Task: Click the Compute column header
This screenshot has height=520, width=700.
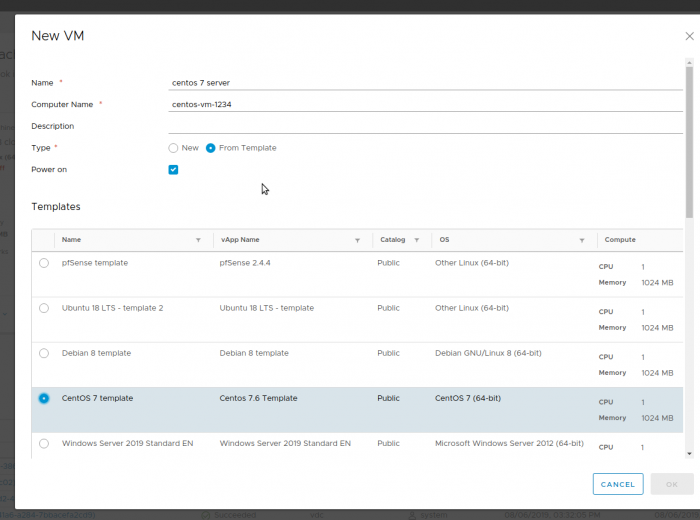Action: (x=620, y=240)
